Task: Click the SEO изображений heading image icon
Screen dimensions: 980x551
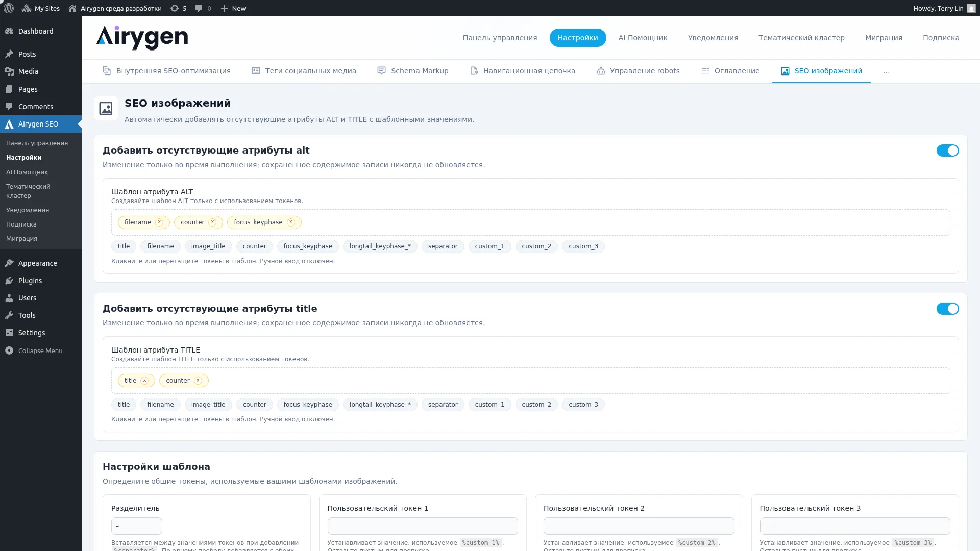Action: tap(106, 109)
